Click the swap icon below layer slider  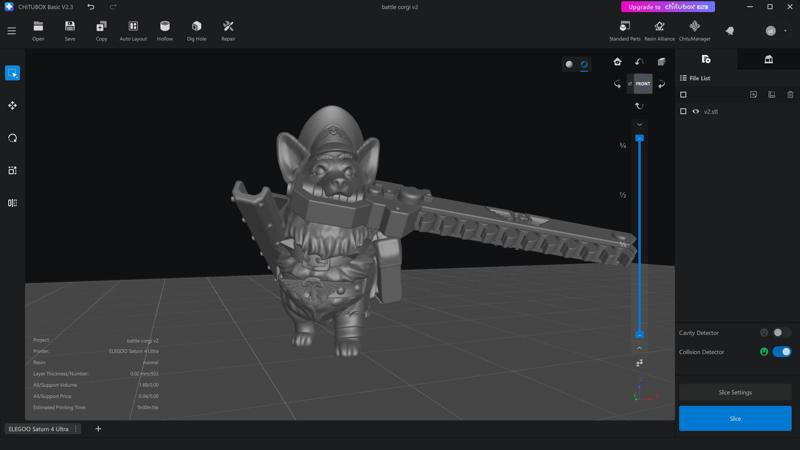(x=639, y=363)
